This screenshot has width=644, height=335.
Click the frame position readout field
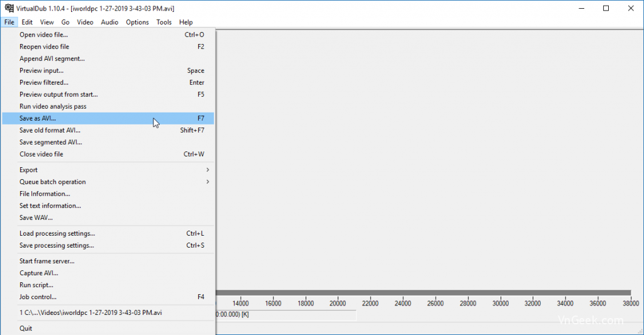(x=286, y=315)
